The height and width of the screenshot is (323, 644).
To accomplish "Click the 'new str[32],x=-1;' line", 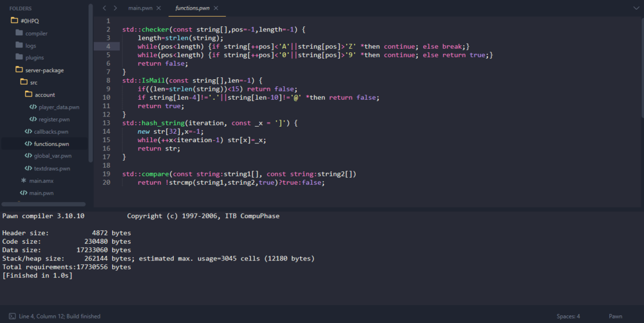I will click(x=171, y=132).
